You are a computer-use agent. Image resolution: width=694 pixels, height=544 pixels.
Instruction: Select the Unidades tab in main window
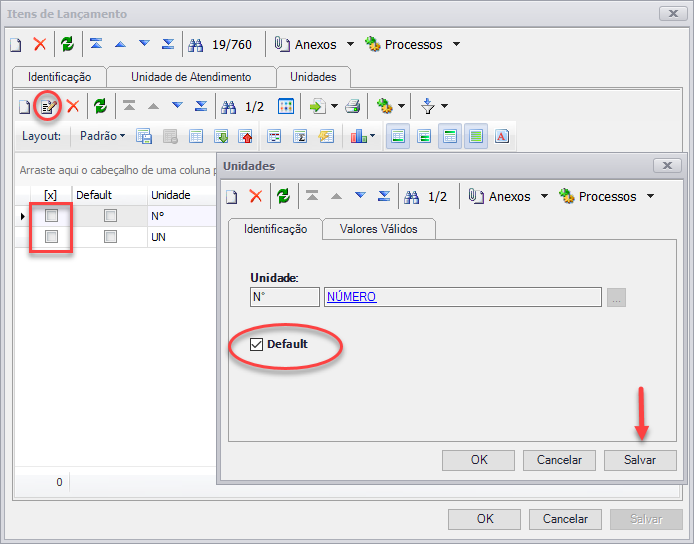(313, 77)
